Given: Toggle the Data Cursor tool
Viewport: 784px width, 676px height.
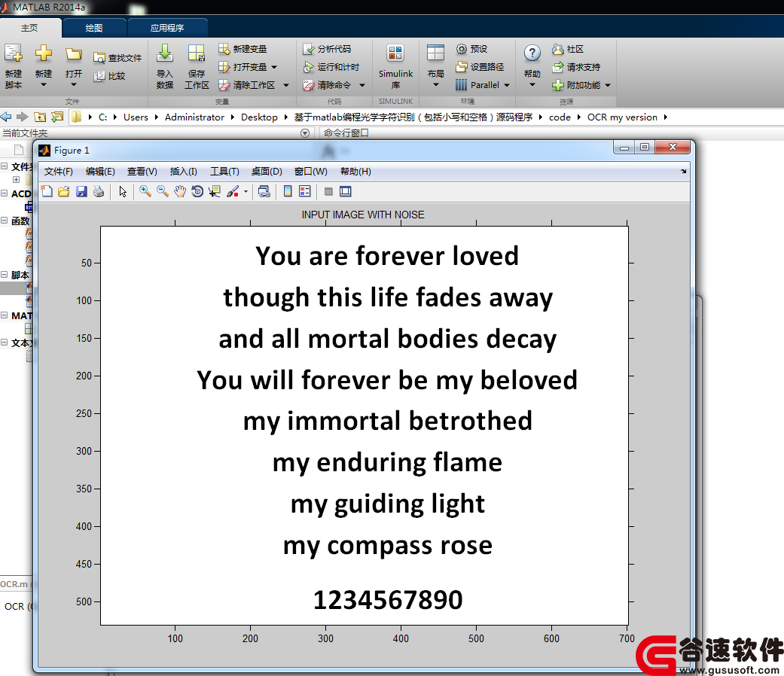Looking at the screenshot, I should (215, 191).
